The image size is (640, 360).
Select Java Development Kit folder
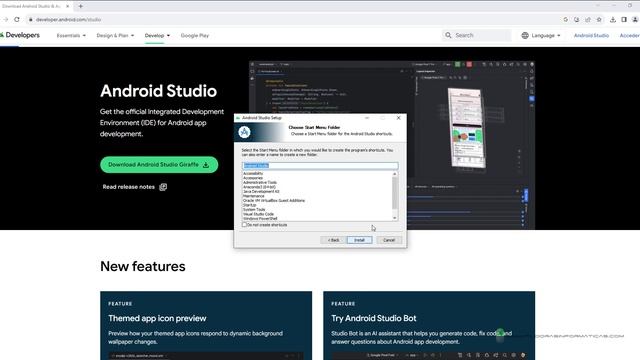tap(261, 191)
